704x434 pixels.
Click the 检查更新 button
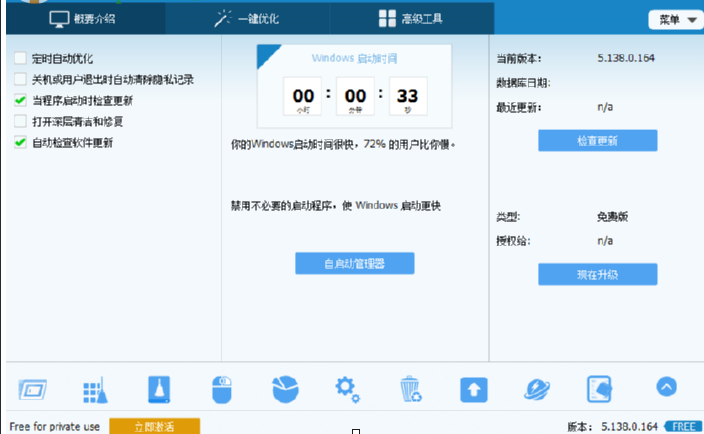click(x=598, y=140)
